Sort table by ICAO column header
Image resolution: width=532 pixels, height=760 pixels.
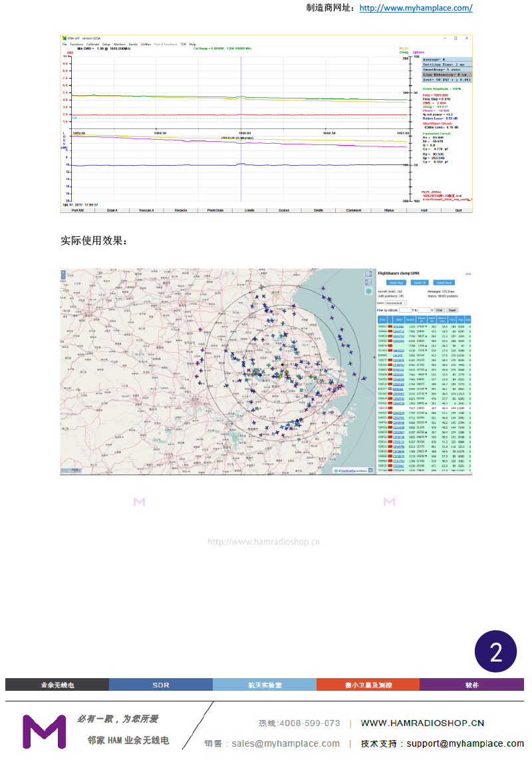[382, 319]
